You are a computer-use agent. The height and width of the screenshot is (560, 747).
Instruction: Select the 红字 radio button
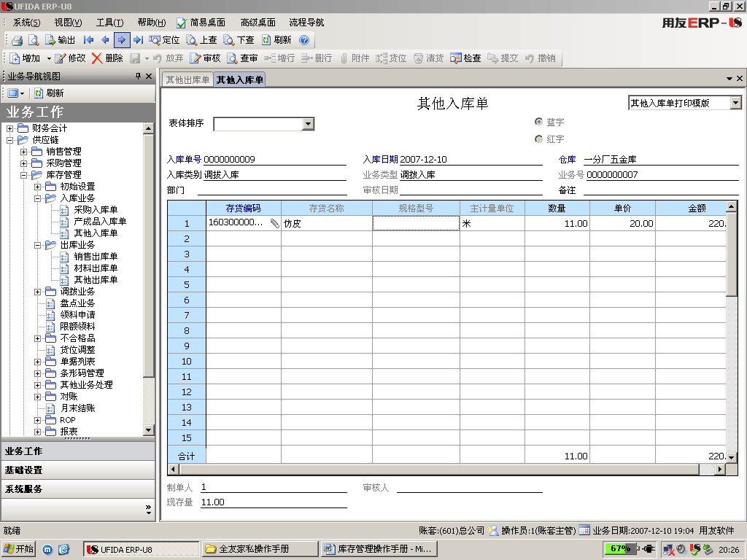point(539,139)
